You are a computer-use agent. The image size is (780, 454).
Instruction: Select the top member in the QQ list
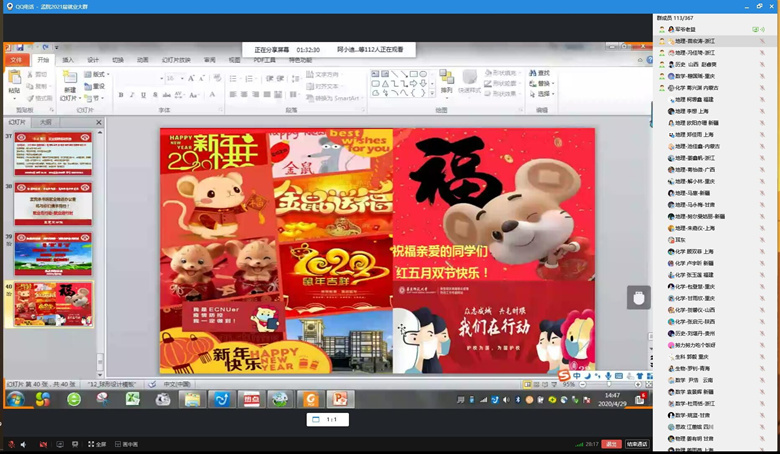(714, 29)
